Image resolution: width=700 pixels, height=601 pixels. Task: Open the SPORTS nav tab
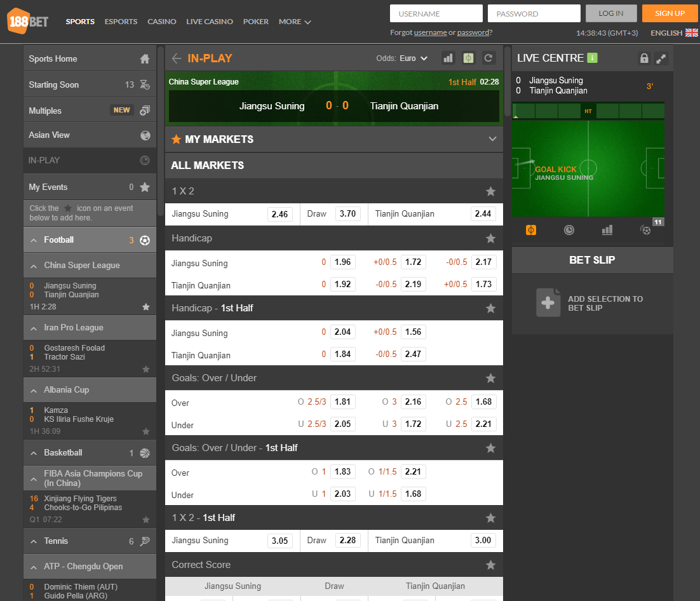[x=80, y=22]
